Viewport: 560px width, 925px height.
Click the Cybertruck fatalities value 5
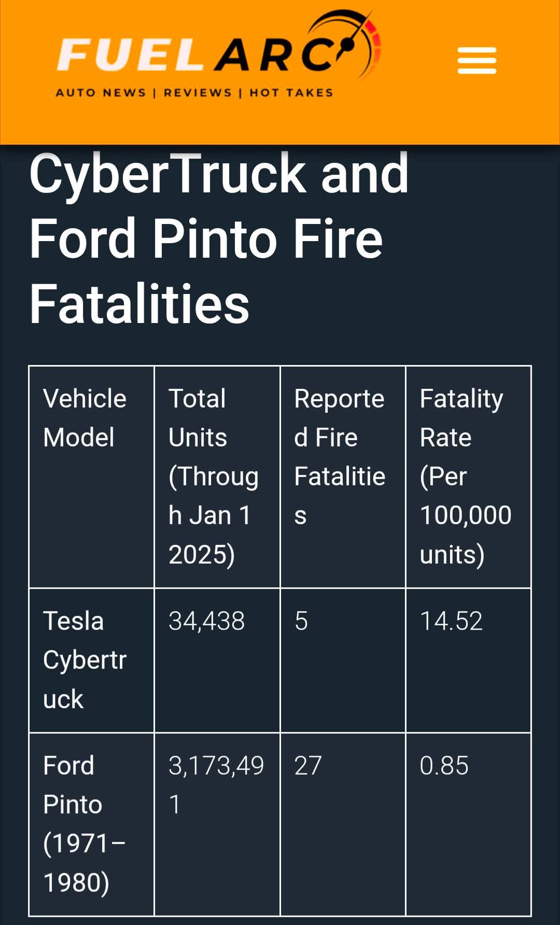[x=301, y=621]
